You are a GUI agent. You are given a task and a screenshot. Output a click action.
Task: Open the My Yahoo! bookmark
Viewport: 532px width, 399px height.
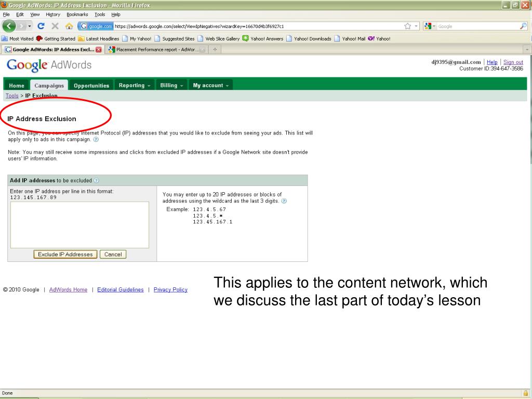click(137, 38)
